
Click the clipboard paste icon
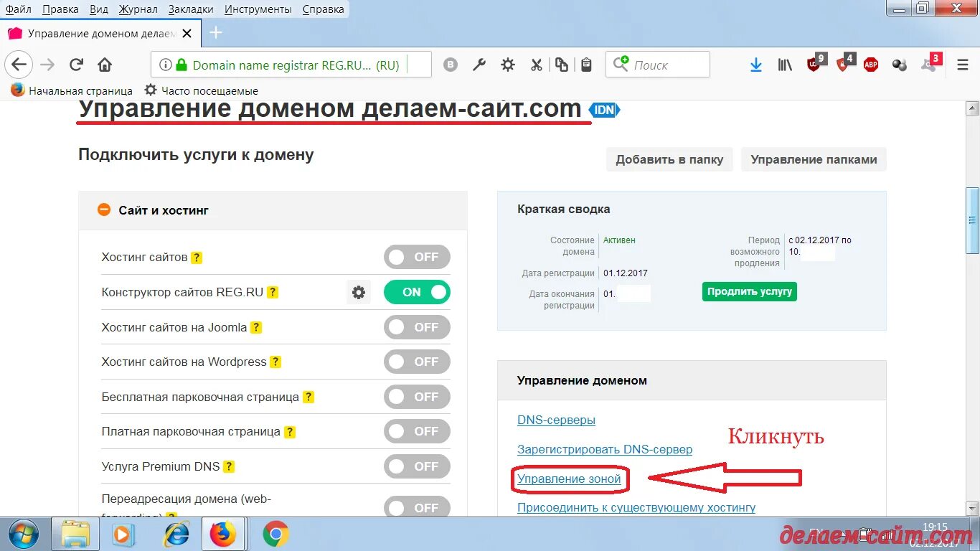click(586, 65)
